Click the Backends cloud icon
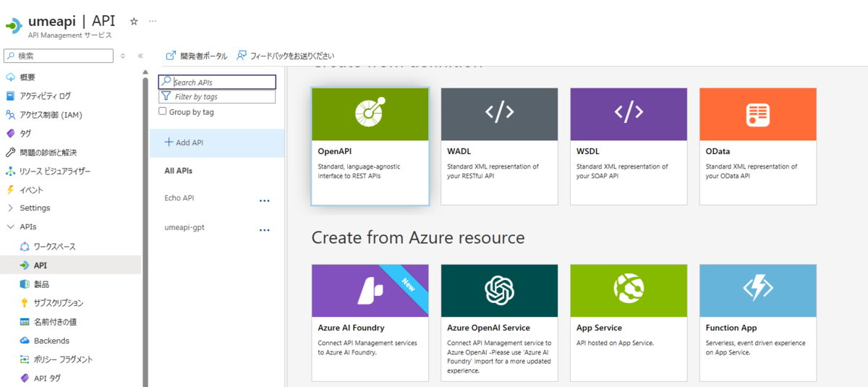 coord(25,341)
